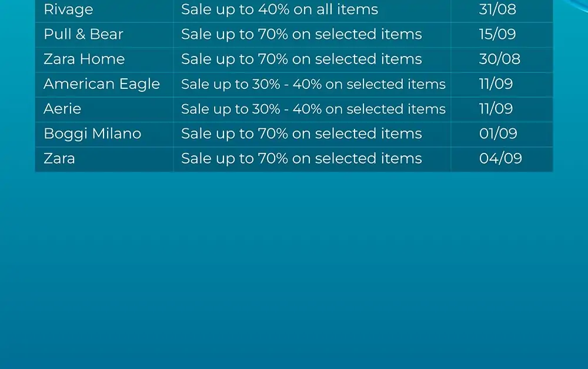Image resolution: width=588 pixels, height=369 pixels.
Task: Click the 30/08 date cell
Action: pyautogui.click(x=502, y=59)
